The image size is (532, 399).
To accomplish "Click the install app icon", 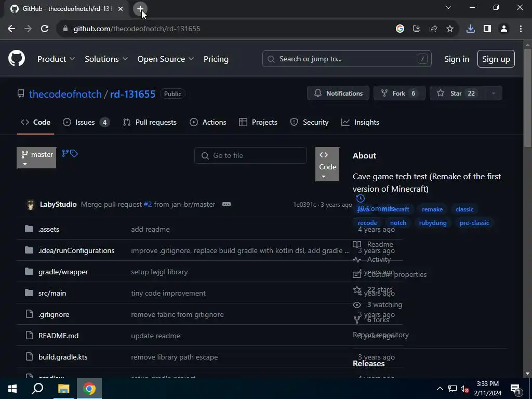I will pos(417,29).
